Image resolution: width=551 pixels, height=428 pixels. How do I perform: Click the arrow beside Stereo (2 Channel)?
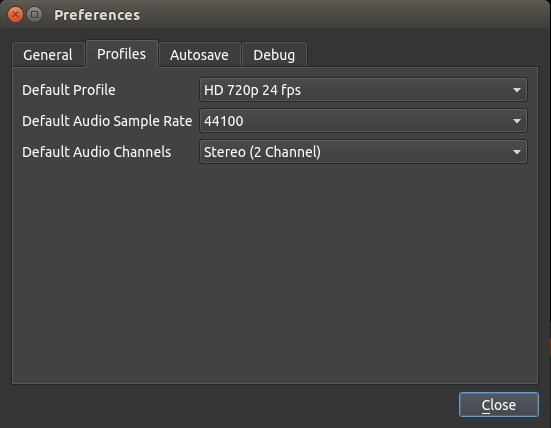pyautogui.click(x=517, y=152)
